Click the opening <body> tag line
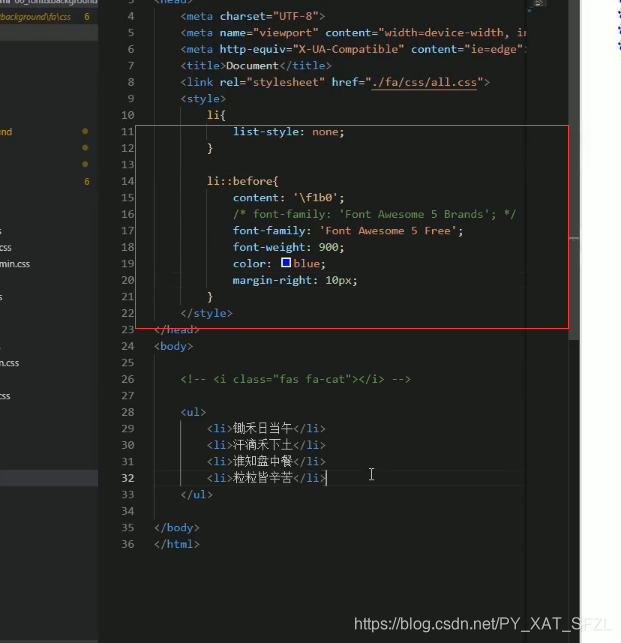 click(x=174, y=346)
